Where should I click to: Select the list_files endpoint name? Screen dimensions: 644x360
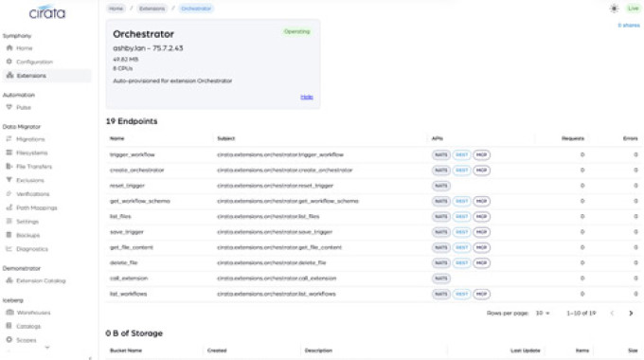[x=120, y=217]
